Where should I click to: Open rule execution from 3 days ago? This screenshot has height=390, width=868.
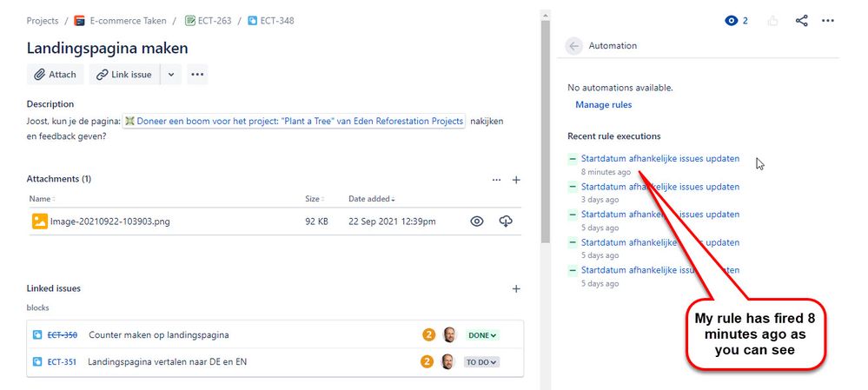pos(659,187)
